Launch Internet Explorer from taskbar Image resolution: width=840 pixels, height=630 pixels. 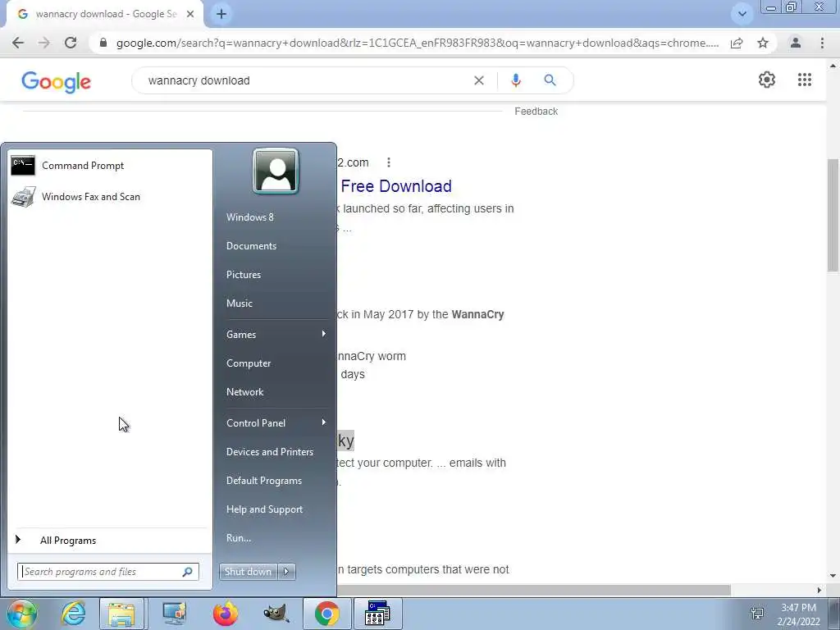pyautogui.click(x=73, y=614)
